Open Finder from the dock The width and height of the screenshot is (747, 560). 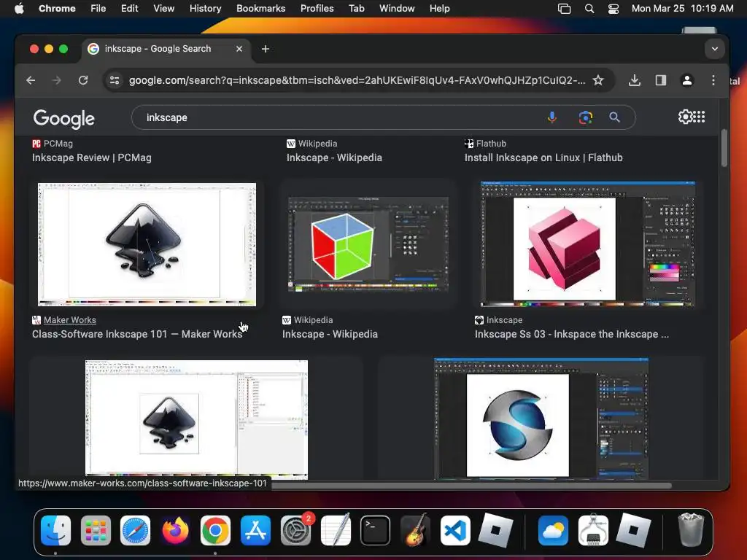pos(55,530)
